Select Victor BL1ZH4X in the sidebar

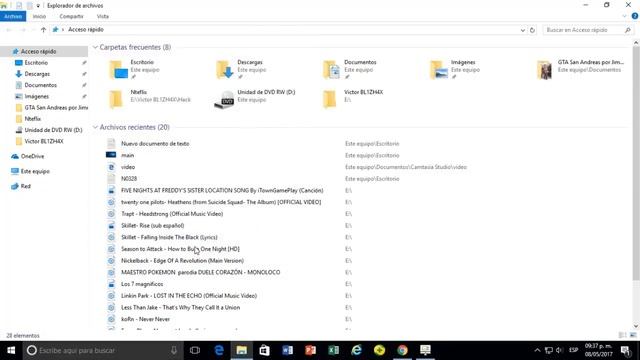click(44, 141)
